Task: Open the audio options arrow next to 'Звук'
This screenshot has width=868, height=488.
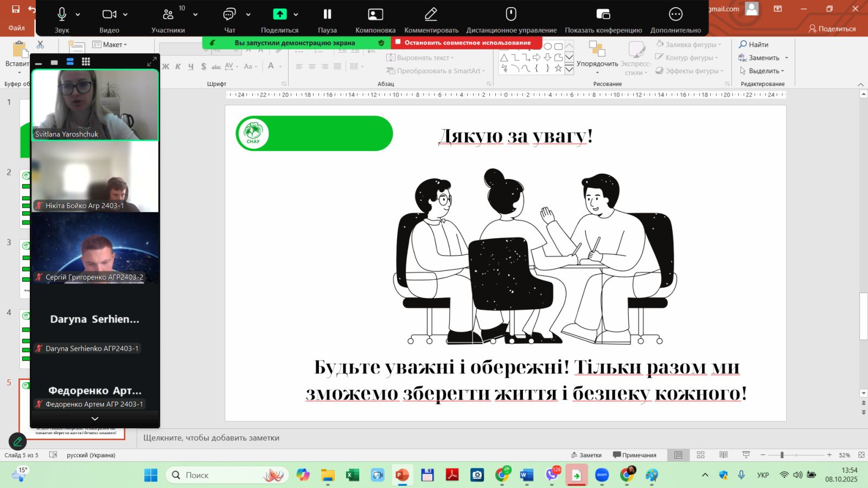Action: tap(78, 15)
